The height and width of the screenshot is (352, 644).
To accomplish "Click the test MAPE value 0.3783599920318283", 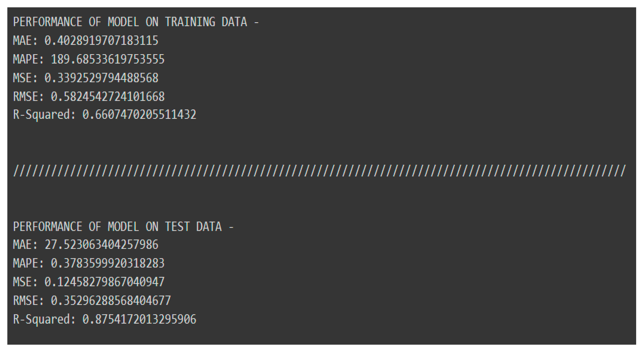I will tap(108, 263).
